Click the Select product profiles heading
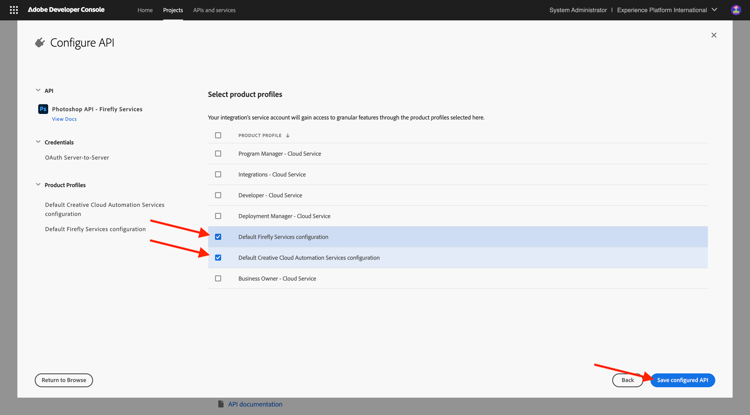 [x=245, y=94]
